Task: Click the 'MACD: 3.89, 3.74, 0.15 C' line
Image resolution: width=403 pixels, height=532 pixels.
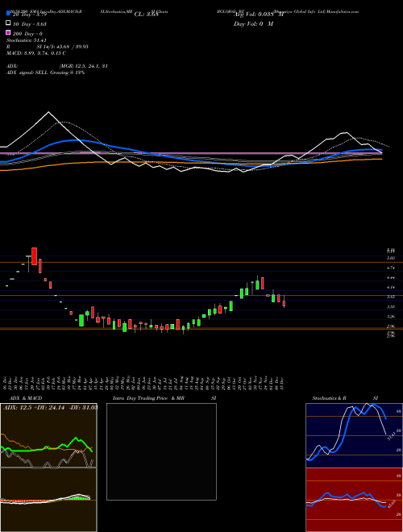Action: pos(36,53)
